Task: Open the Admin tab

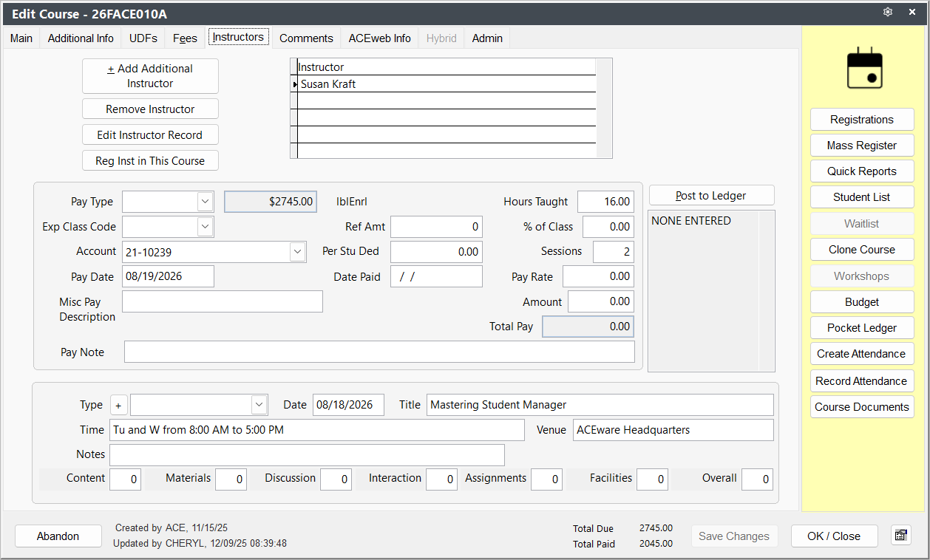Action: tap(487, 38)
